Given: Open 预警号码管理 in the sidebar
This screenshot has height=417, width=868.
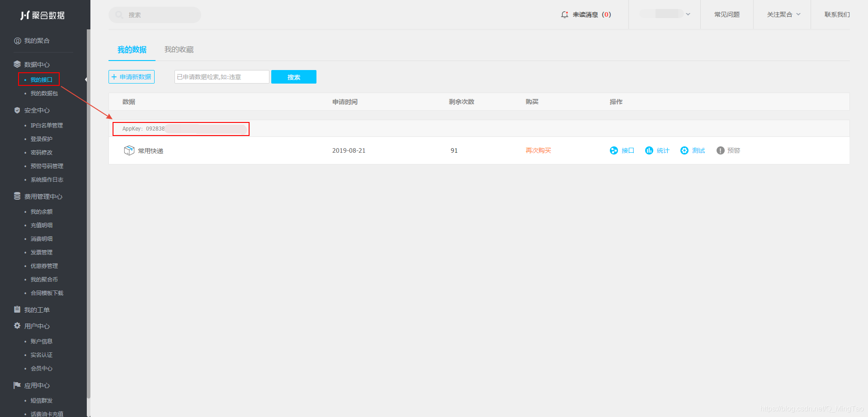Looking at the screenshot, I should click(47, 166).
